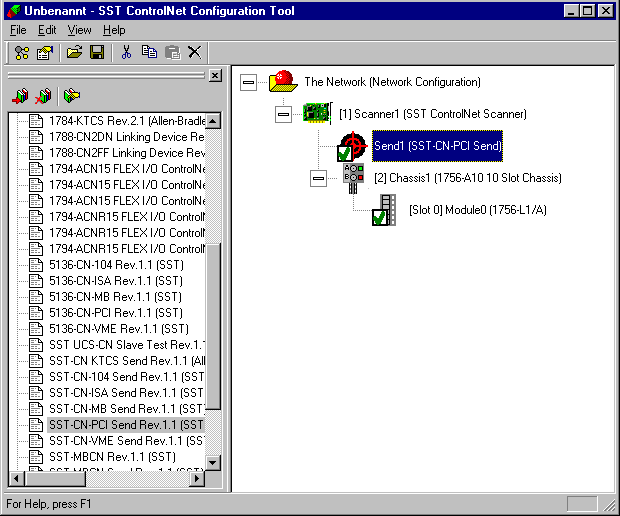Click the Paste clipboard icon
Viewport: 620px width, 516px height.
(x=172, y=53)
